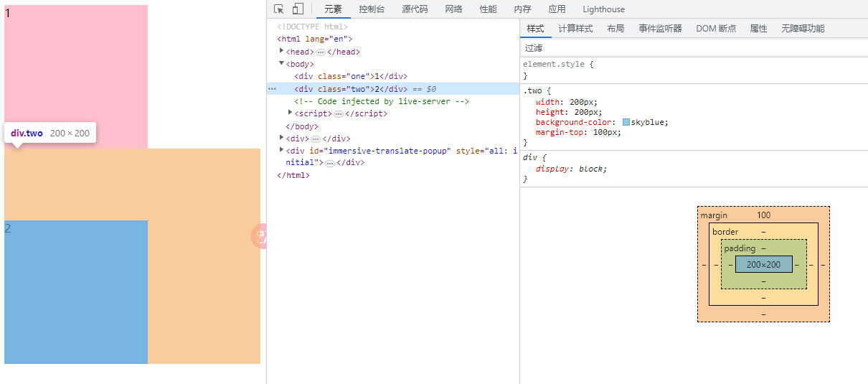Open the 事件监听器 tab
The image size is (868, 384).
(660, 29)
